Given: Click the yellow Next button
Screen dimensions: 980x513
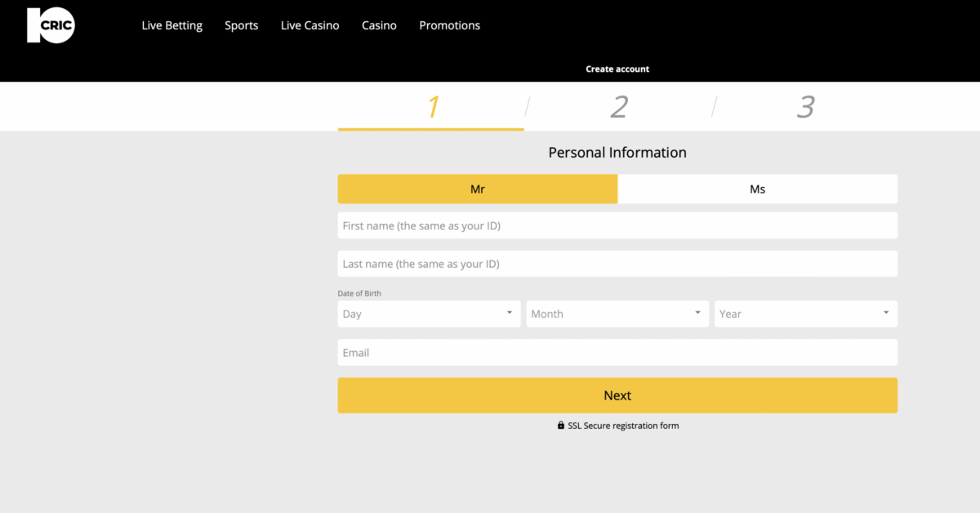Looking at the screenshot, I should coord(617,395).
